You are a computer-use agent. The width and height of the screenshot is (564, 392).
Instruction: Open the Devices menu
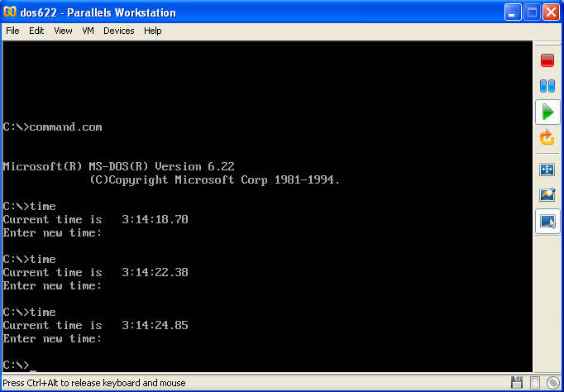pyautogui.click(x=119, y=31)
